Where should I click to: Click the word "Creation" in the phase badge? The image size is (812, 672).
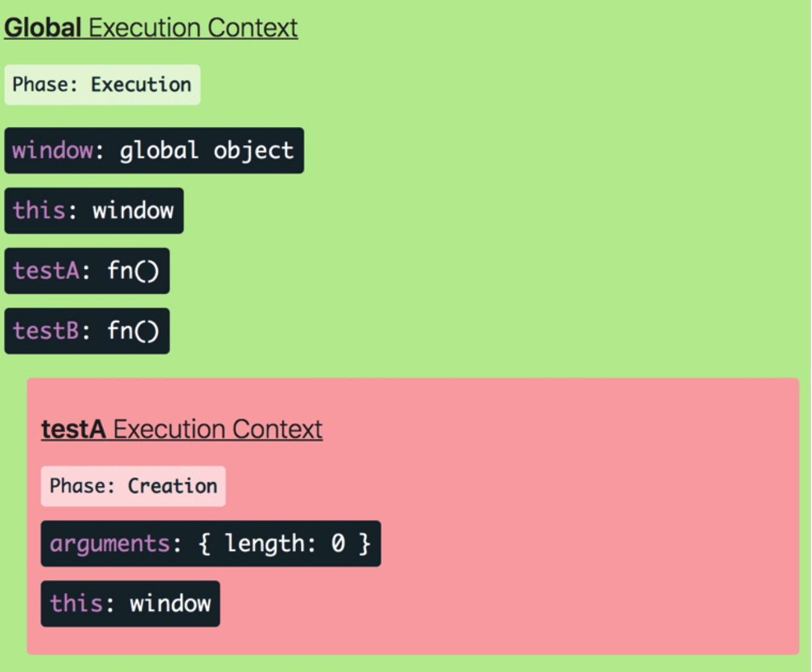(x=173, y=486)
